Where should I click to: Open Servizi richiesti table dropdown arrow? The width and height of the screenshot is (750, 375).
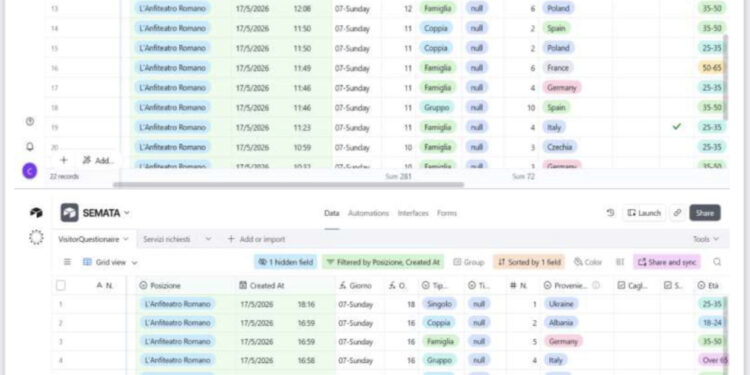tap(208, 239)
